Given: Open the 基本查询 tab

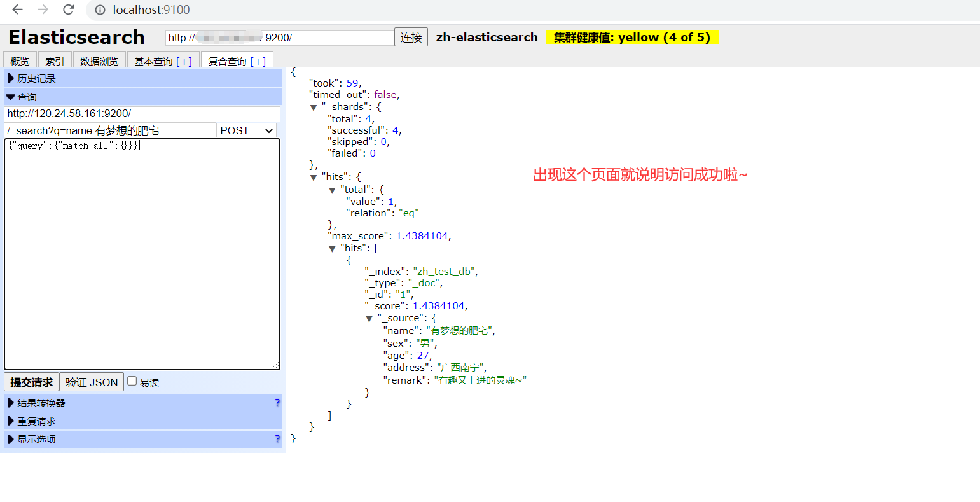Looking at the screenshot, I should pyautogui.click(x=153, y=61).
